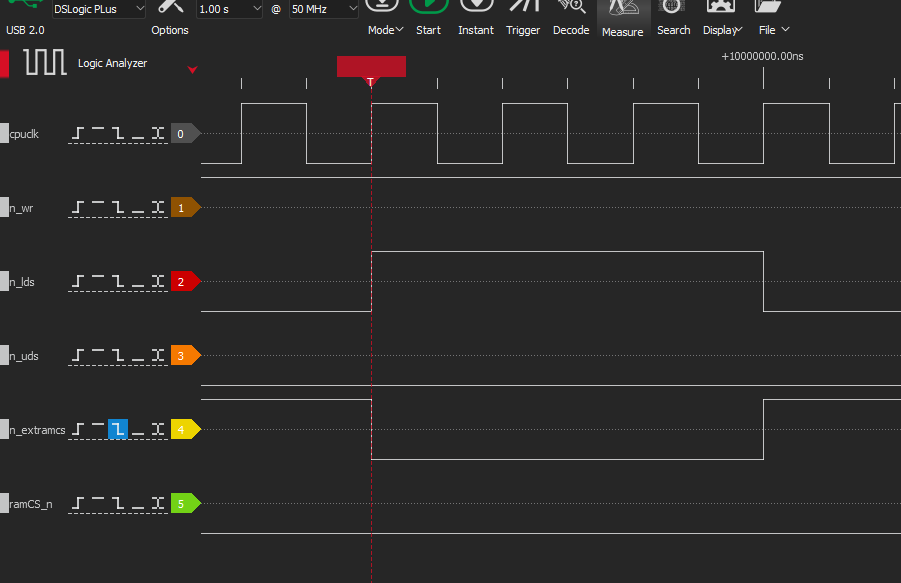
Task: Expand the 1.00 s duration dropdown
Action: (x=229, y=9)
